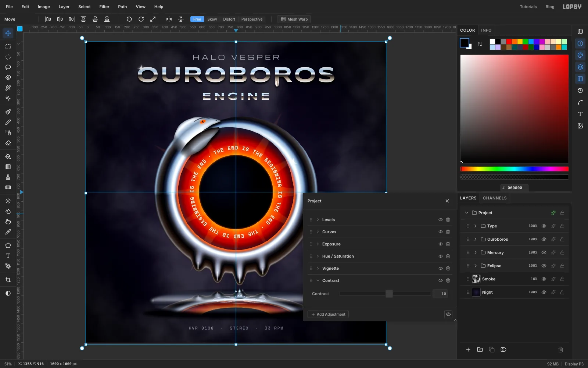Switch to the Info tab
The width and height of the screenshot is (588, 368).
[486, 30]
